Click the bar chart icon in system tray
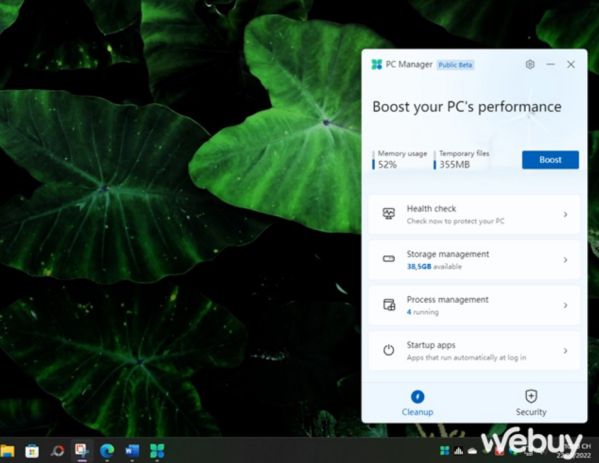This screenshot has width=599, height=463. (458, 451)
